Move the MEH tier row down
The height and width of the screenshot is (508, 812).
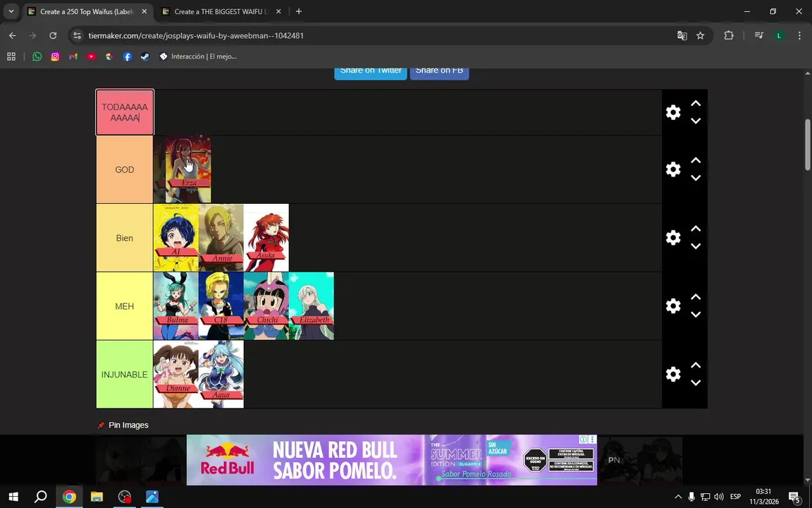coord(696,314)
